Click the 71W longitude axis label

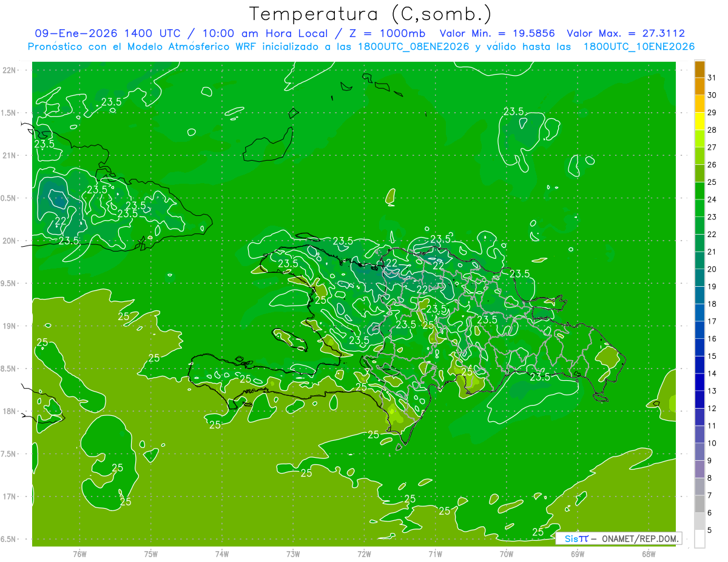435,554
